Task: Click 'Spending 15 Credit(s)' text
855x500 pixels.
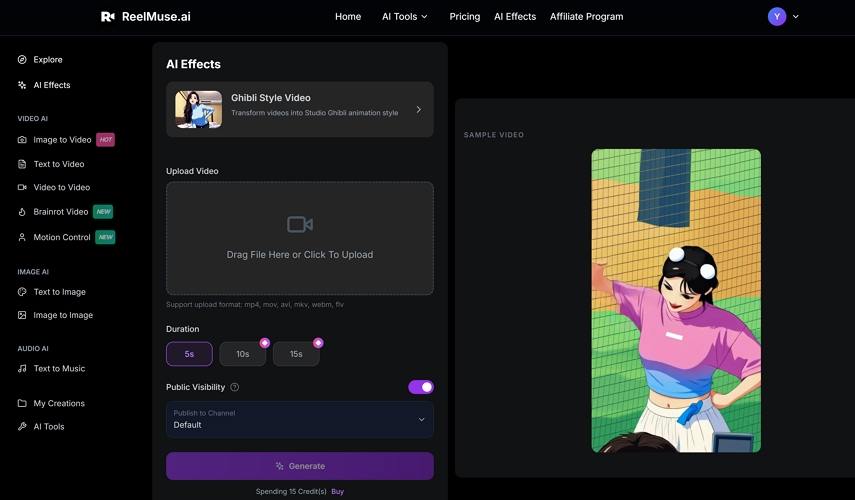Action: [291, 491]
